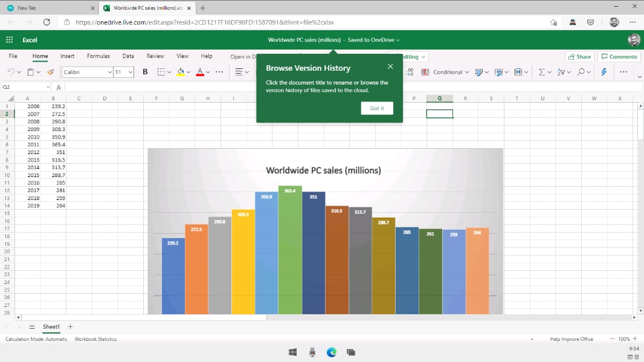Open the Excel app launcher grid
This screenshot has height=362, width=644.
tap(9, 40)
